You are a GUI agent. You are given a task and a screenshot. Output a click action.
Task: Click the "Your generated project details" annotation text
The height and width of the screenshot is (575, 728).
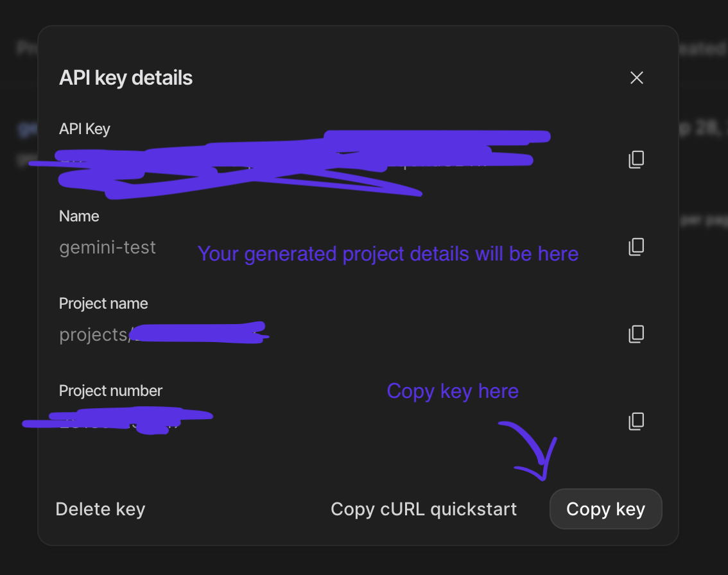point(388,253)
